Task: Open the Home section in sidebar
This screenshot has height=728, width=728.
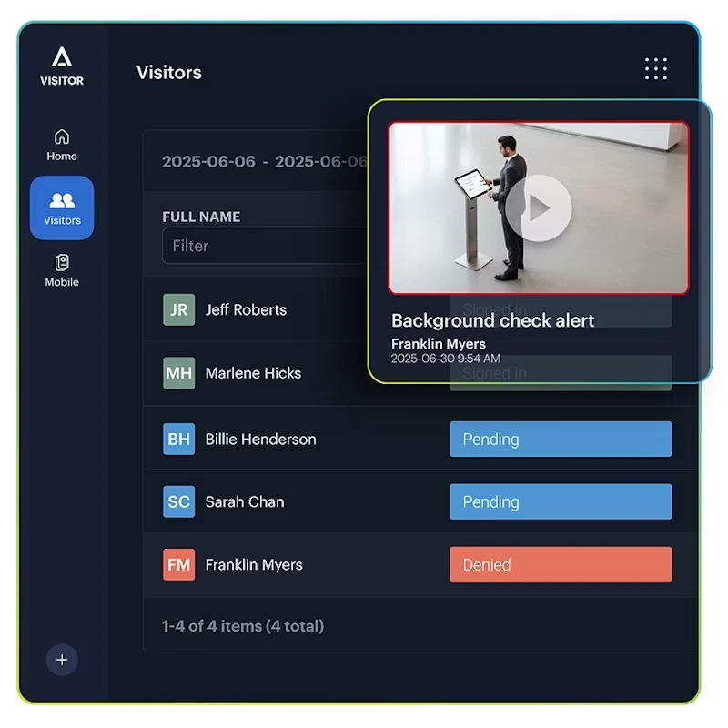Action: [x=62, y=145]
